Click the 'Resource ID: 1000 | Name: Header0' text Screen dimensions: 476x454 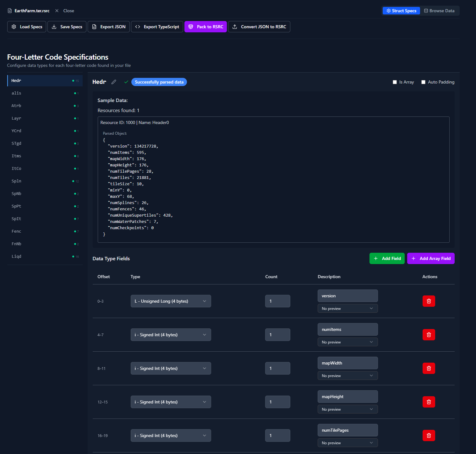coord(134,122)
